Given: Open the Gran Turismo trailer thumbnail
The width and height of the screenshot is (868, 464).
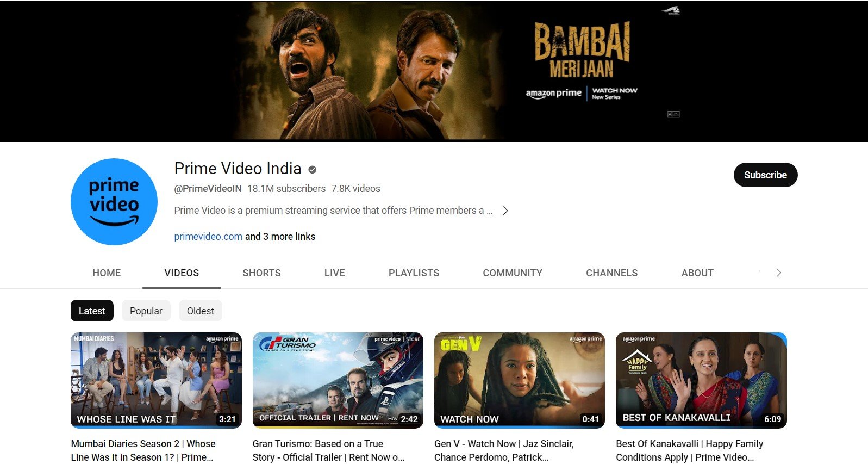Looking at the screenshot, I should pos(338,380).
